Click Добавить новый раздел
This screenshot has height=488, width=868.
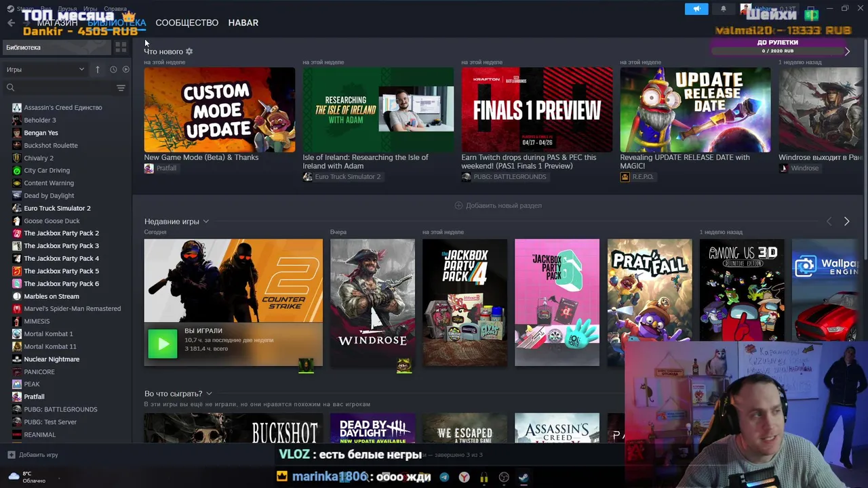[498, 205]
